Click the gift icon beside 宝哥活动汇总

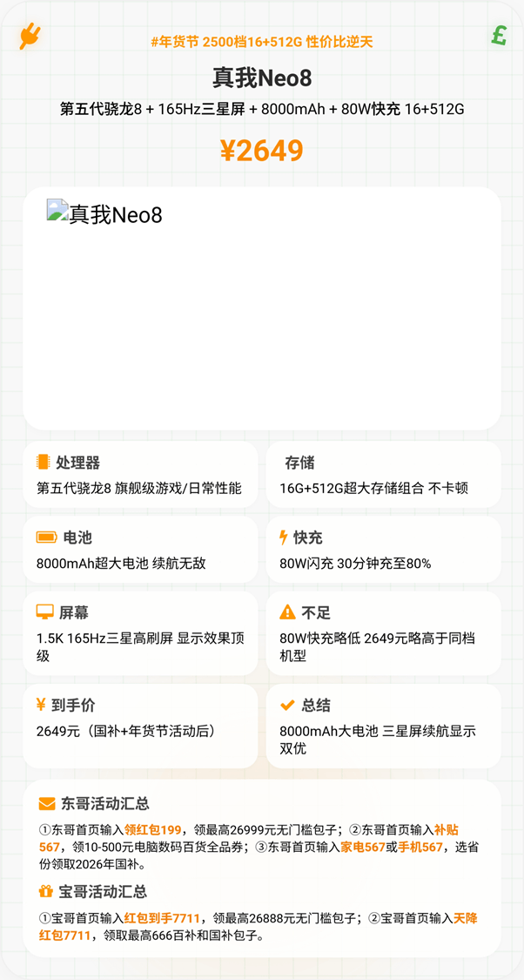coord(46,891)
